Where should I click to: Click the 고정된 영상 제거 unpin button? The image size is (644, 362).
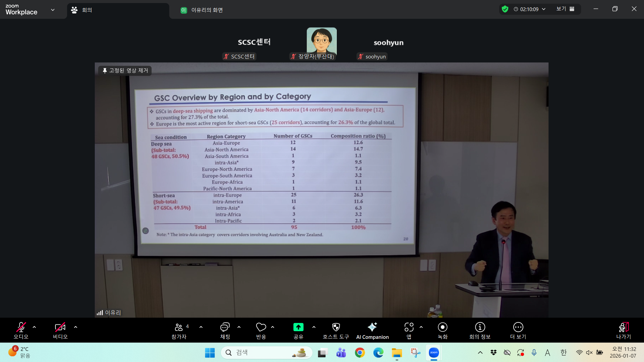tap(125, 71)
